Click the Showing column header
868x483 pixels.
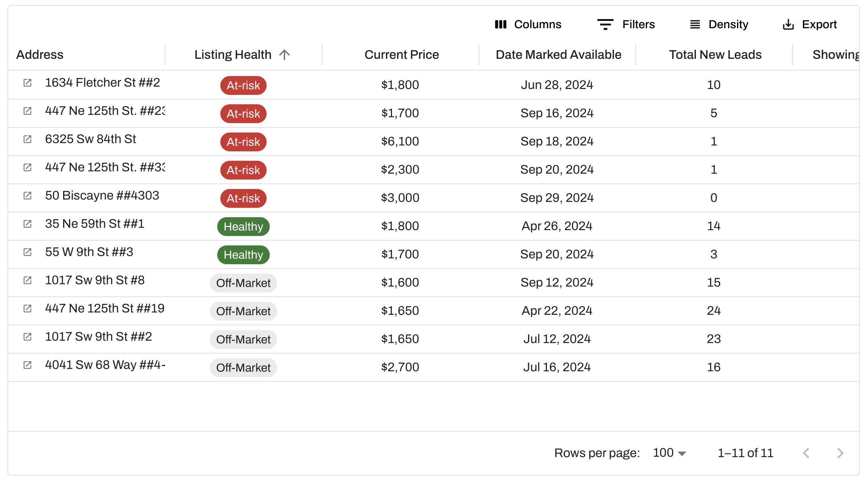835,54
